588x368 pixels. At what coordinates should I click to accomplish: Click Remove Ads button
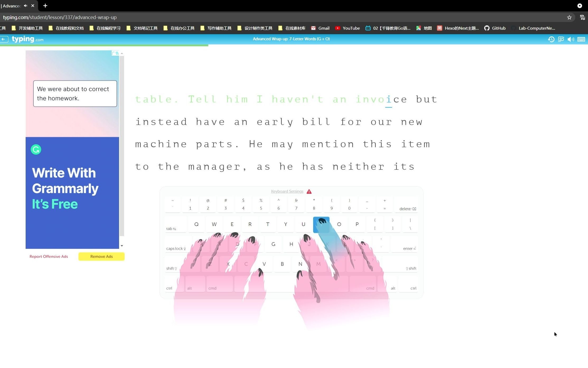coord(101,256)
